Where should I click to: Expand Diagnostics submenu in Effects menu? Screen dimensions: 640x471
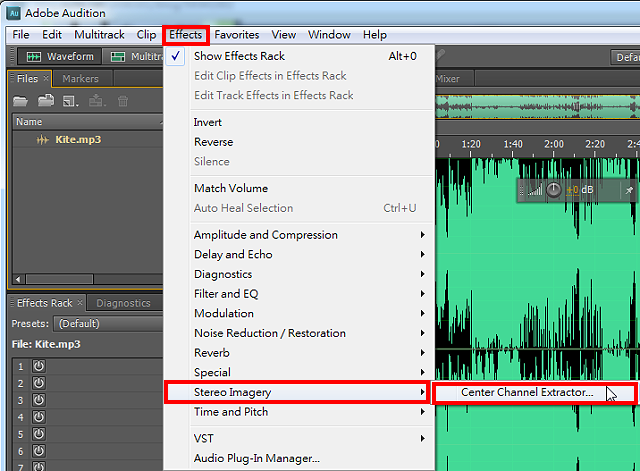pyautogui.click(x=299, y=274)
